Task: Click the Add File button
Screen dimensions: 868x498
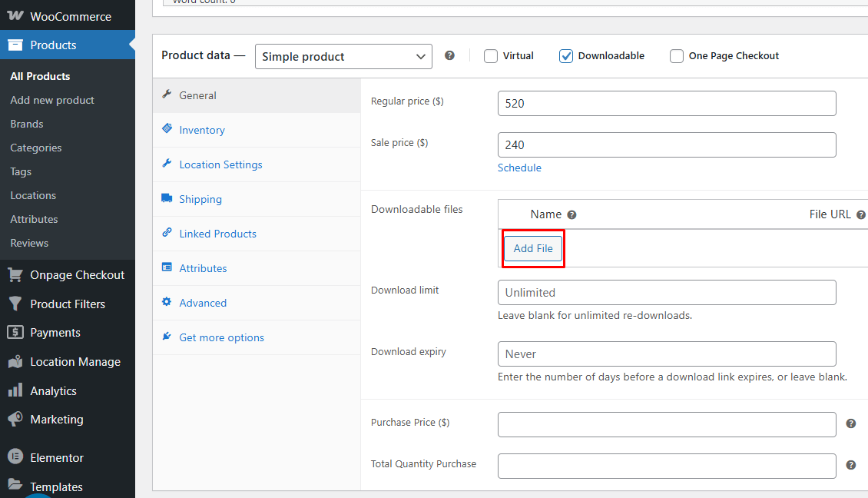Action: [532, 248]
